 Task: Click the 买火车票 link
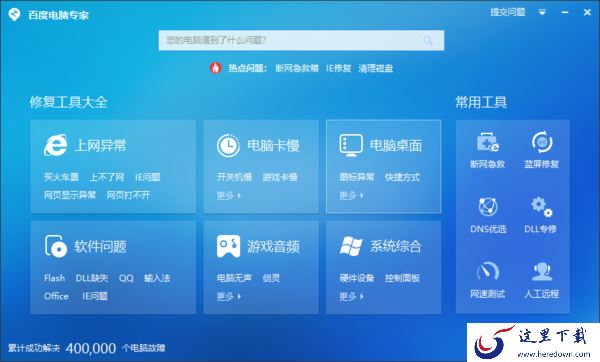point(61,177)
